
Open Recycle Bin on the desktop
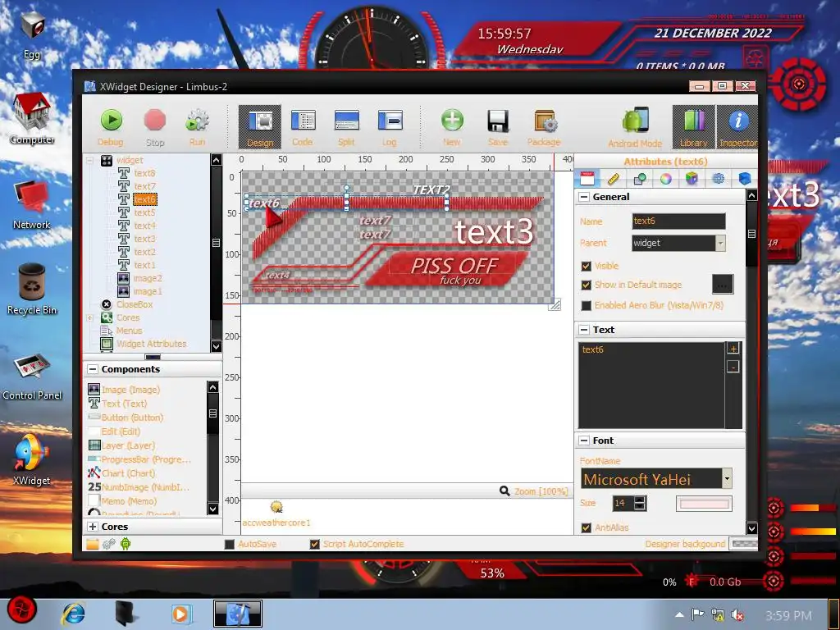click(x=32, y=290)
